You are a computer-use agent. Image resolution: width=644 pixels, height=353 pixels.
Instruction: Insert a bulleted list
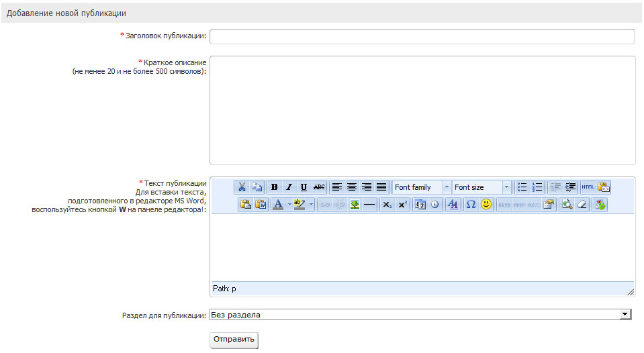(x=522, y=187)
